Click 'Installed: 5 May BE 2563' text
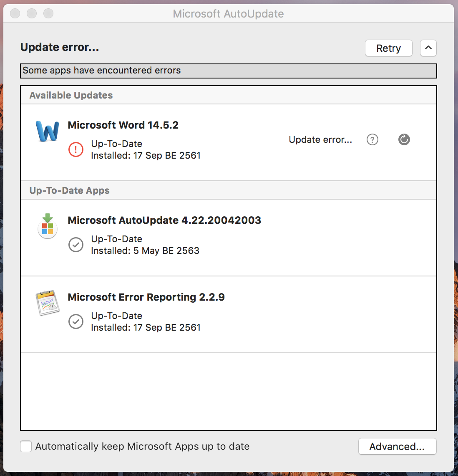Screen dimensions: 458x476 point(145,251)
